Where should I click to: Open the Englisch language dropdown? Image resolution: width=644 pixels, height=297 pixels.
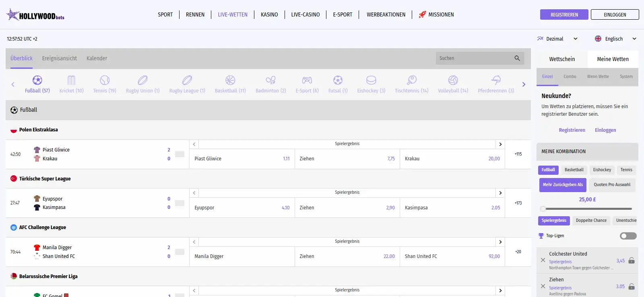615,39
